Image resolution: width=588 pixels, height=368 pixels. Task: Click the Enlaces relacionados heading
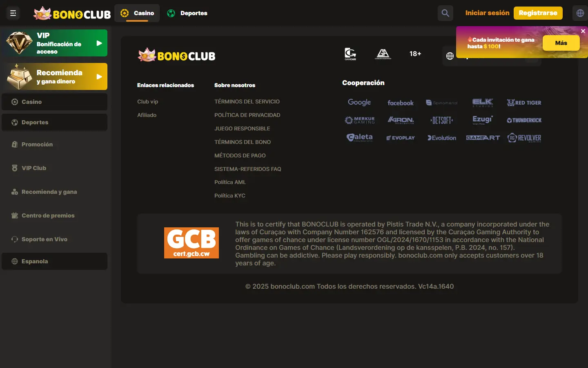[165, 85]
